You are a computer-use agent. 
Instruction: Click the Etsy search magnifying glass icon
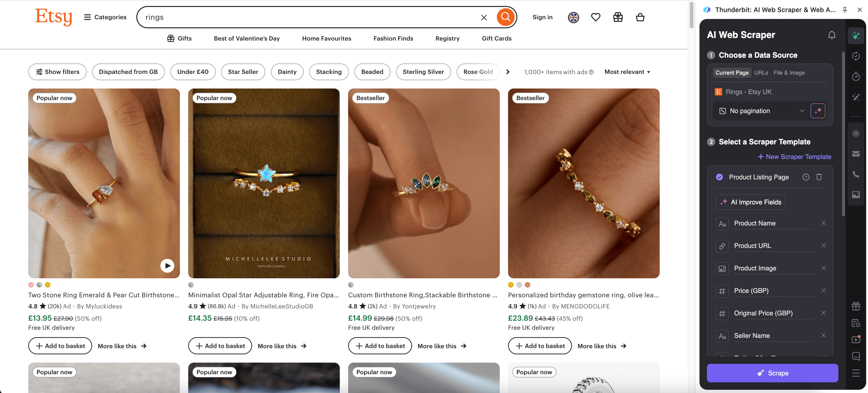(x=505, y=17)
